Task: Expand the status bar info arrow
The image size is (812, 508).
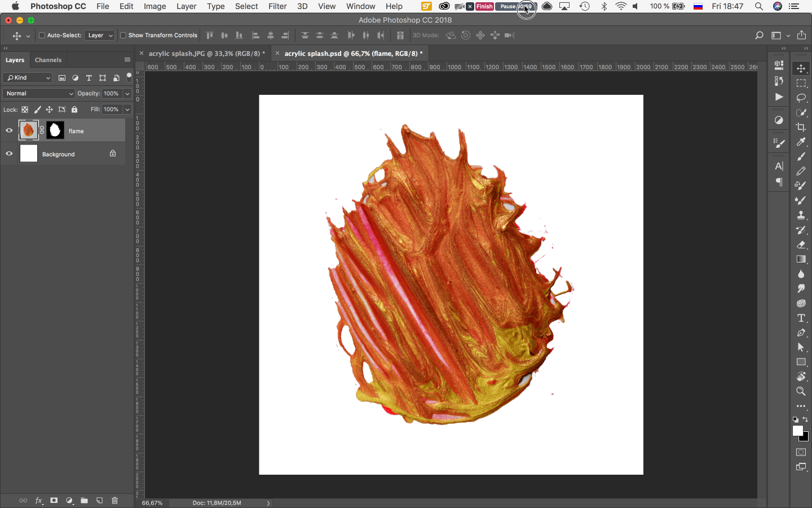Action: pyautogui.click(x=268, y=503)
